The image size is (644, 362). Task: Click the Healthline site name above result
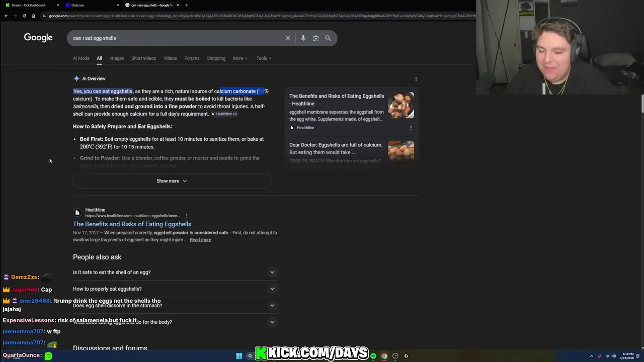pos(95,210)
